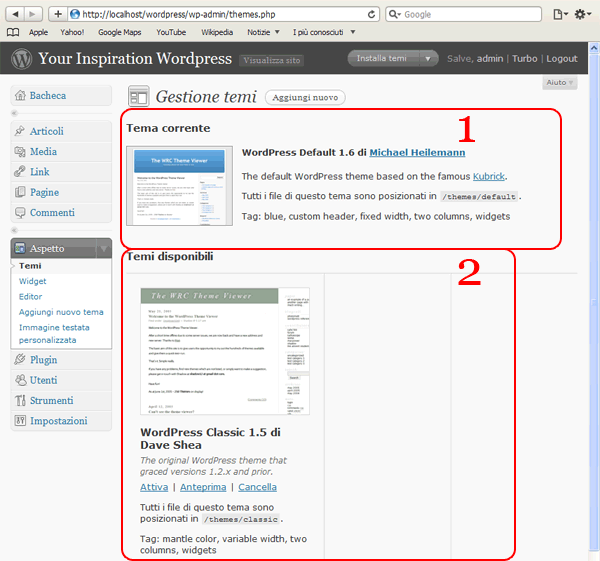This screenshot has height=561, width=600.
Task: Click the Installa temi button
Action: pyautogui.click(x=383, y=59)
